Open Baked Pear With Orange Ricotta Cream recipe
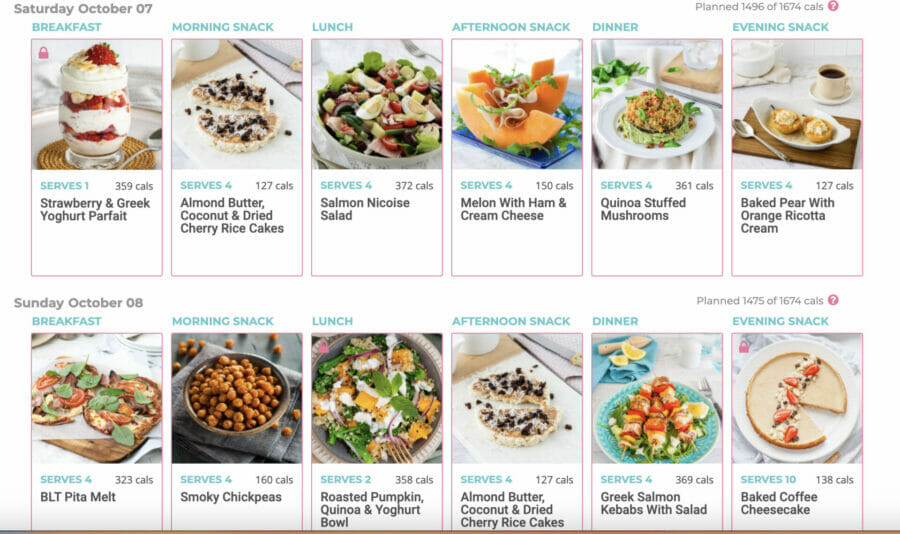The width and height of the screenshot is (900, 534). [x=787, y=215]
